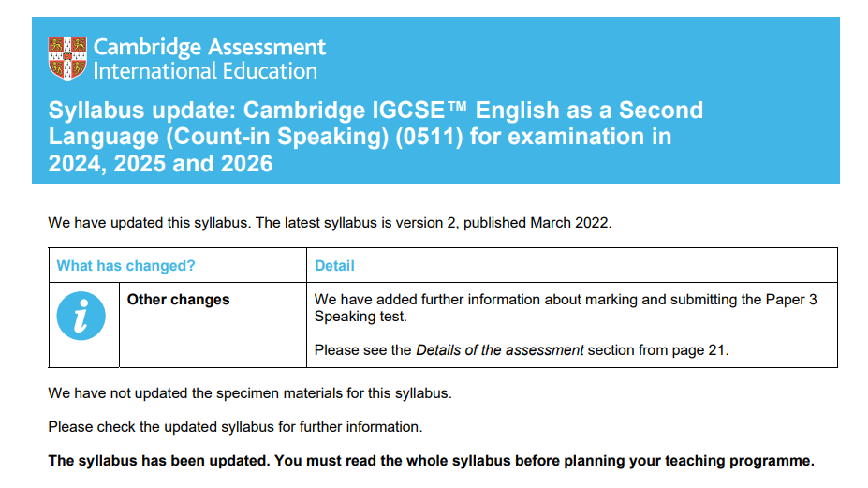Click the '(0511)' syllabus code in title

[429, 137]
